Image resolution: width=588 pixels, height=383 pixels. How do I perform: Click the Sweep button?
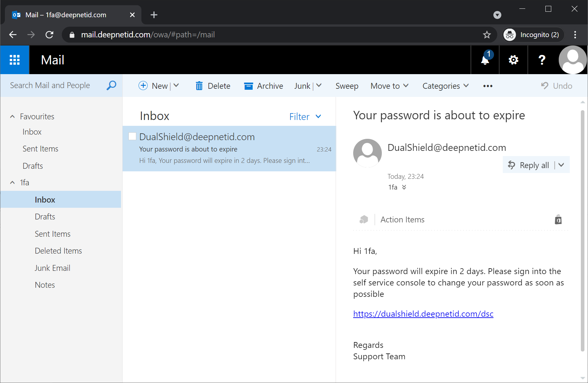(x=347, y=86)
